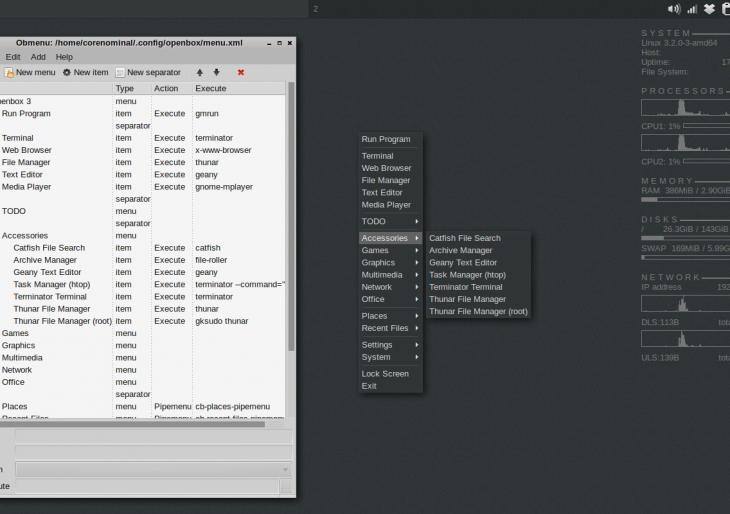Open the Action dropdown combo box

click(153, 470)
